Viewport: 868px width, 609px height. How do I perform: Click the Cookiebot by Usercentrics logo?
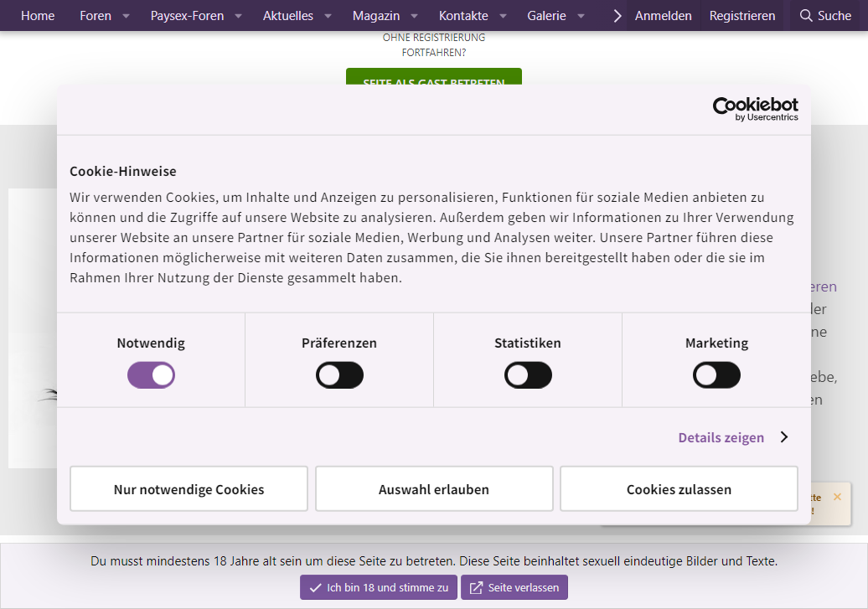[755, 109]
